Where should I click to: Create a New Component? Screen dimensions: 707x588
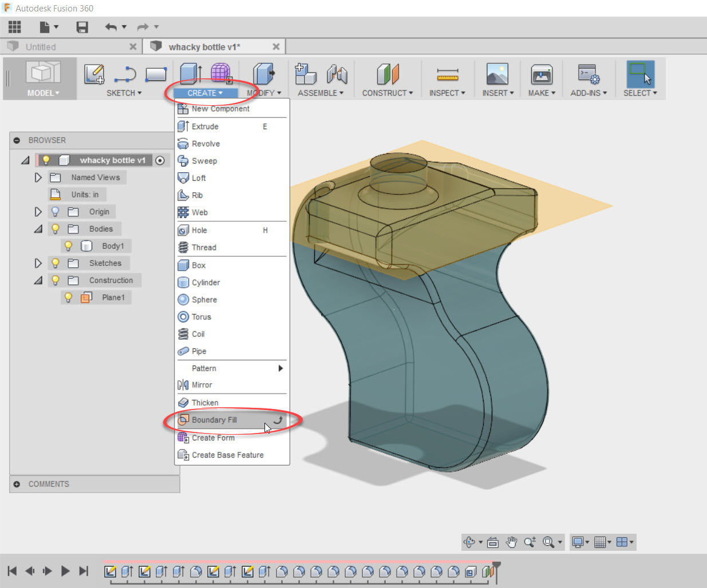tap(220, 109)
